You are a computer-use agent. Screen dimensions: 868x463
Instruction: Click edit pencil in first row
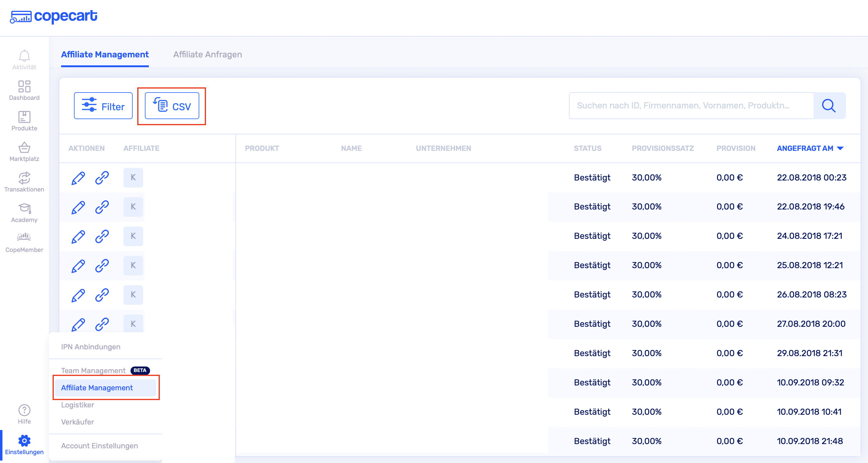tap(78, 178)
